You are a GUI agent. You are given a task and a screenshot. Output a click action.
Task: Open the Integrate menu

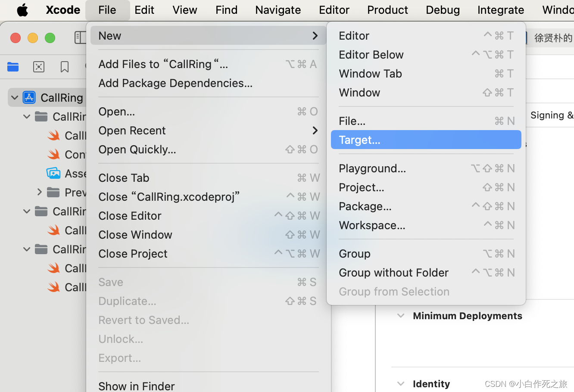[501, 9]
